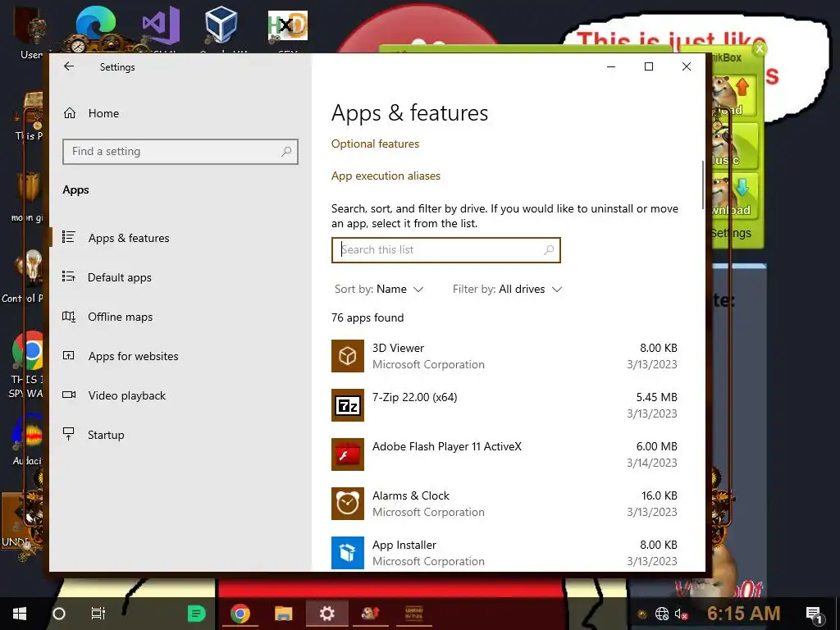Open Visual Studio desktop shortcut
The width and height of the screenshot is (840, 630).
coord(160,25)
